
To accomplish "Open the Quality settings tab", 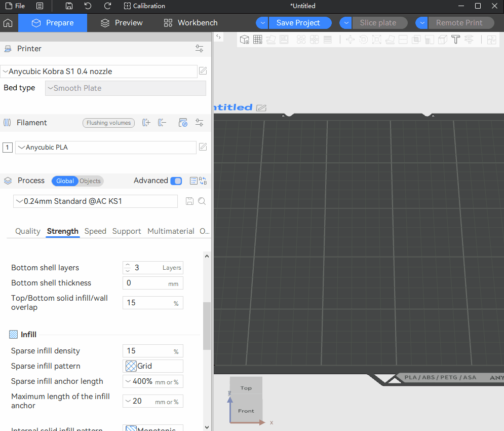I will (x=28, y=231).
